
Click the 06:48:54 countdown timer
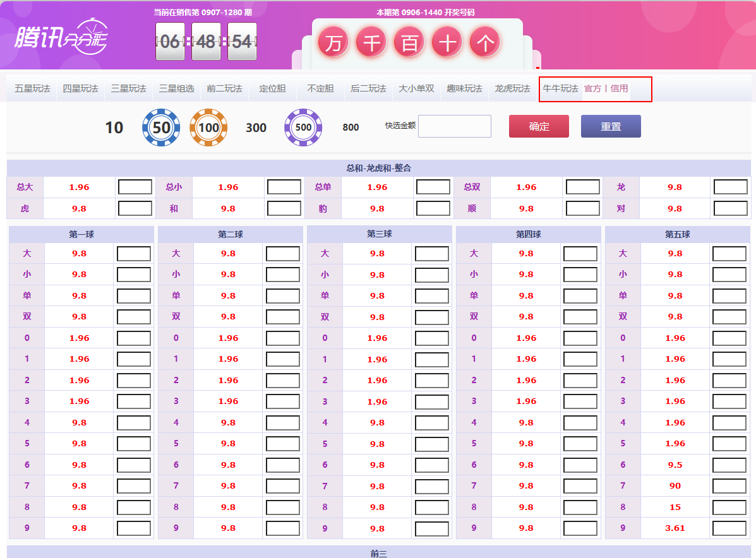(206, 42)
